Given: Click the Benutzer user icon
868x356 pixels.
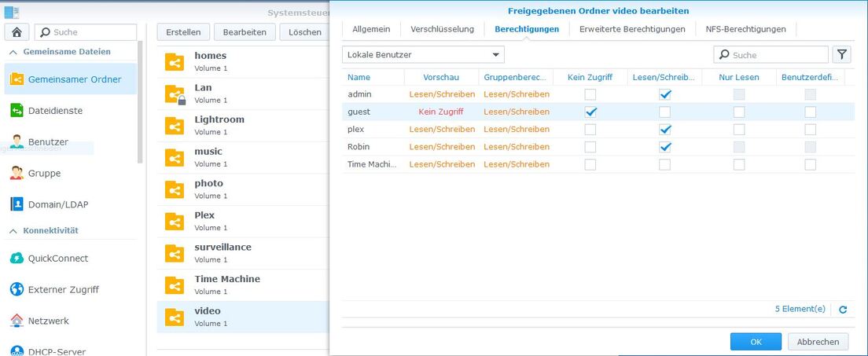Looking at the screenshot, I should pos(17,141).
